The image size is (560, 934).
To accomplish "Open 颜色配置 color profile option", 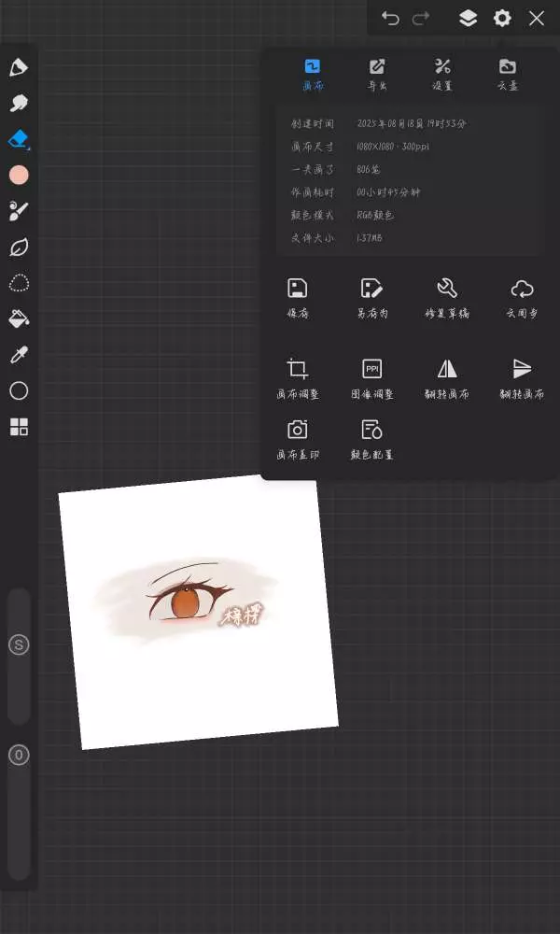I will coord(372,439).
